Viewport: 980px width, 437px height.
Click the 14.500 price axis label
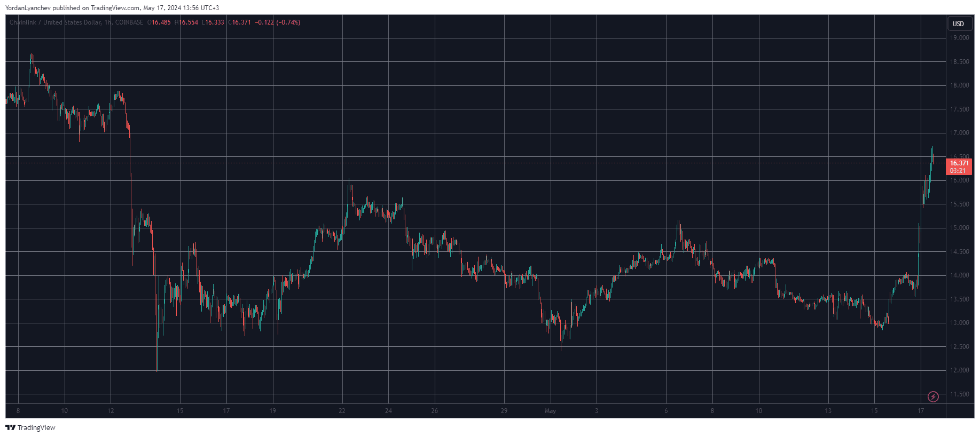pyautogui.click(x=959, y=252)
